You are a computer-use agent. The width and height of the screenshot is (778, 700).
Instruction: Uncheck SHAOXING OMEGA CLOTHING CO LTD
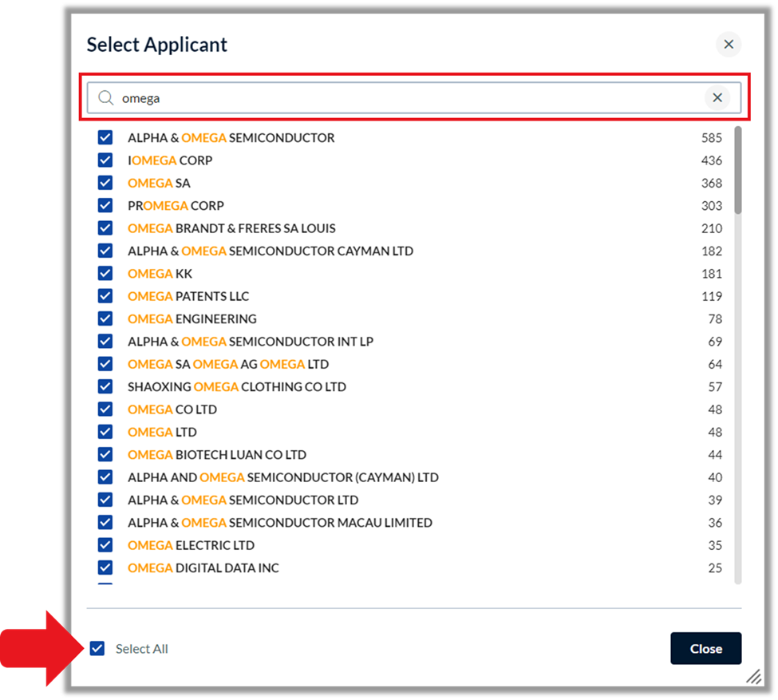coord(105,387)
